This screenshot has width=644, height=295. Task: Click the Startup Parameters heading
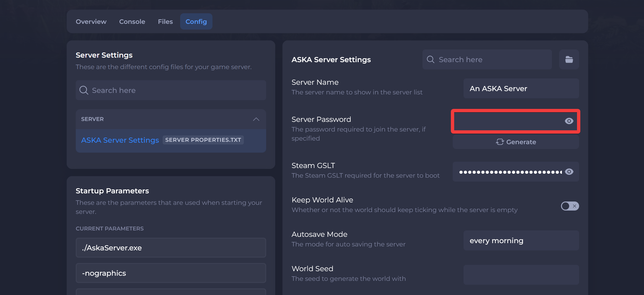tap(112, 191)
